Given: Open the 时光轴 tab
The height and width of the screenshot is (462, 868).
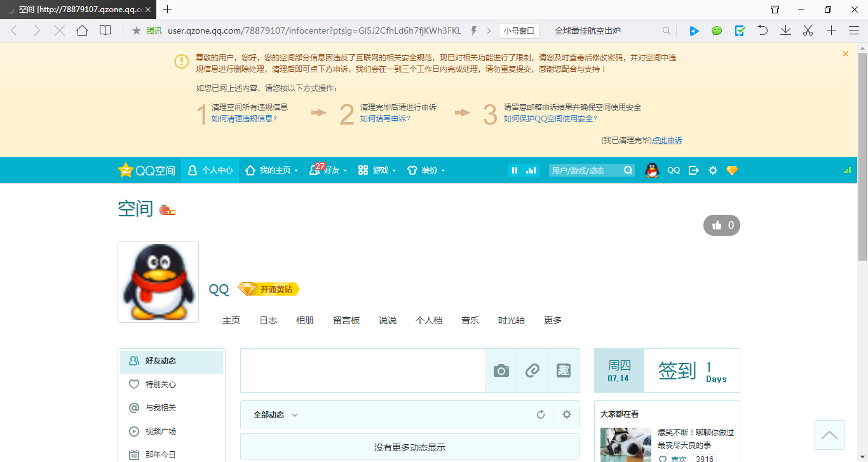Looking at the screenshot, I should coord(512,320).
